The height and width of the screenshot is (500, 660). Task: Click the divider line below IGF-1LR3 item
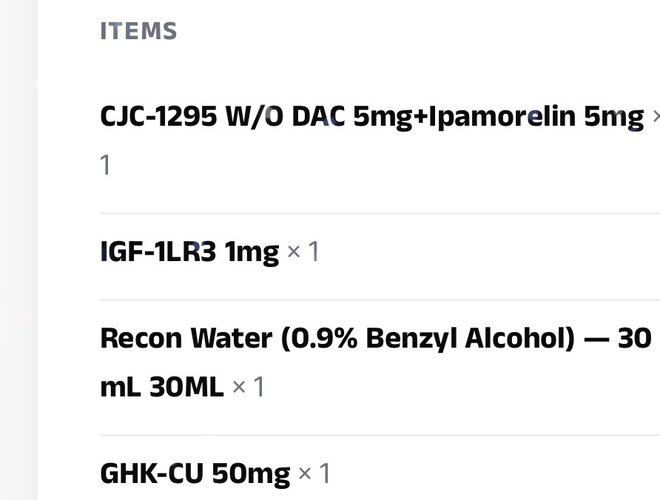coord(380,300)
